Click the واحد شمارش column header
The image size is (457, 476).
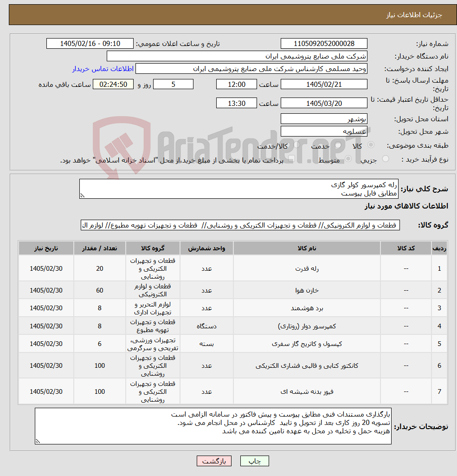206,248
